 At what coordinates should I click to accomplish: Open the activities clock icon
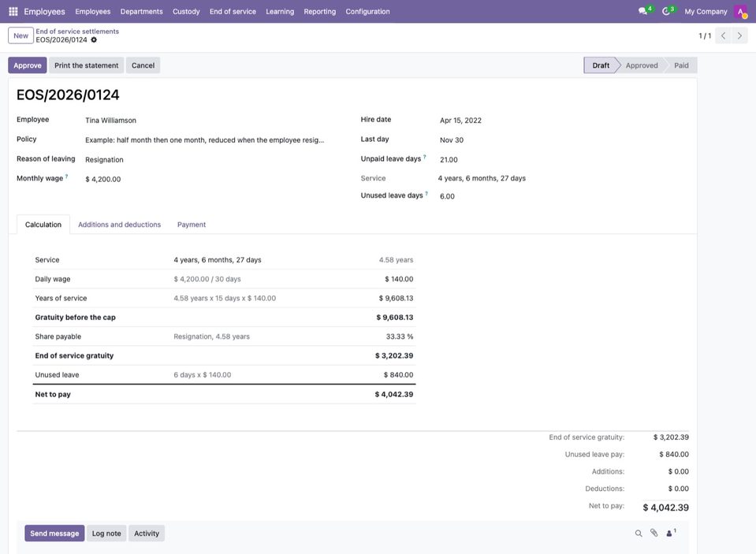[666, 11]
